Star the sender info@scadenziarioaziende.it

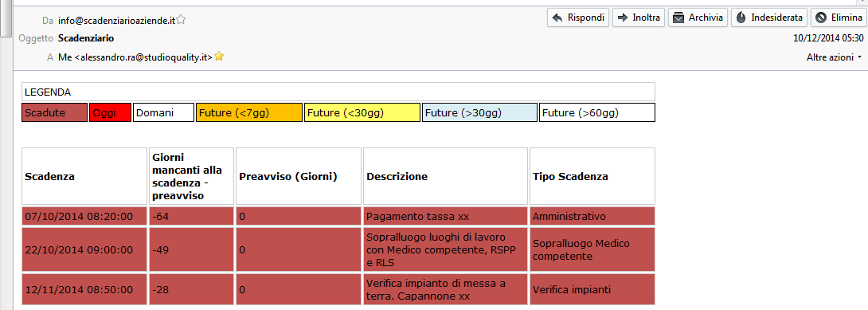(x=181, y=20)
